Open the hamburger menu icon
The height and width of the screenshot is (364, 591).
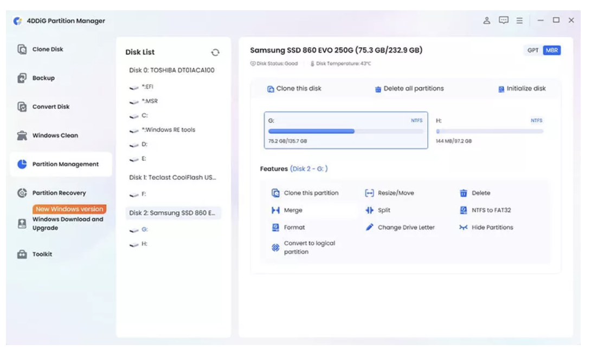(x=519, y=21)
